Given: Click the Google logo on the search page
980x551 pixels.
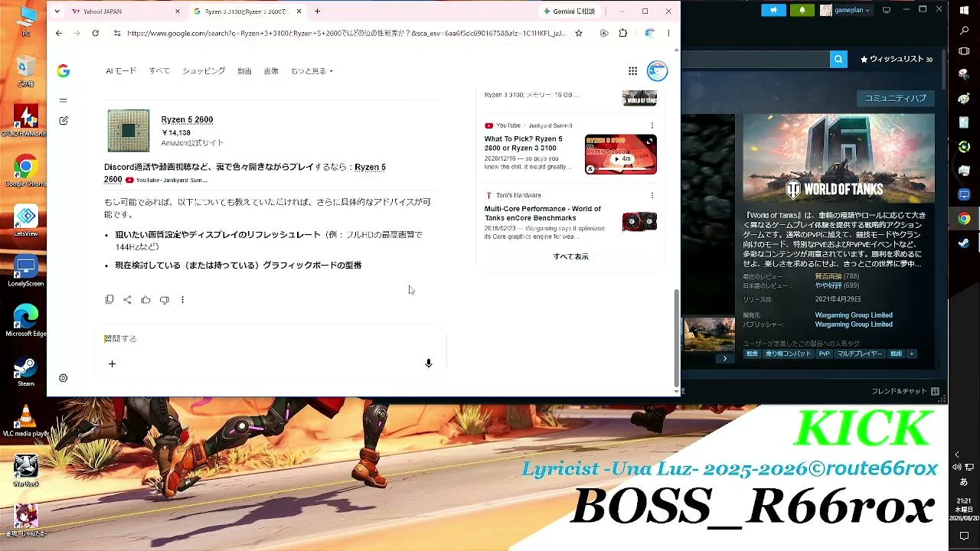Looking at the screenshot, I should (x=63, y=71).
